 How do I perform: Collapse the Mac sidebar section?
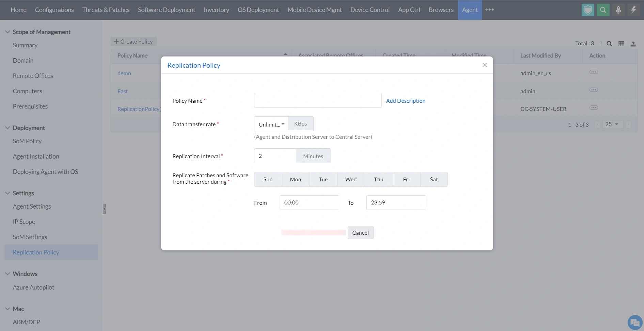click(7, 309)
